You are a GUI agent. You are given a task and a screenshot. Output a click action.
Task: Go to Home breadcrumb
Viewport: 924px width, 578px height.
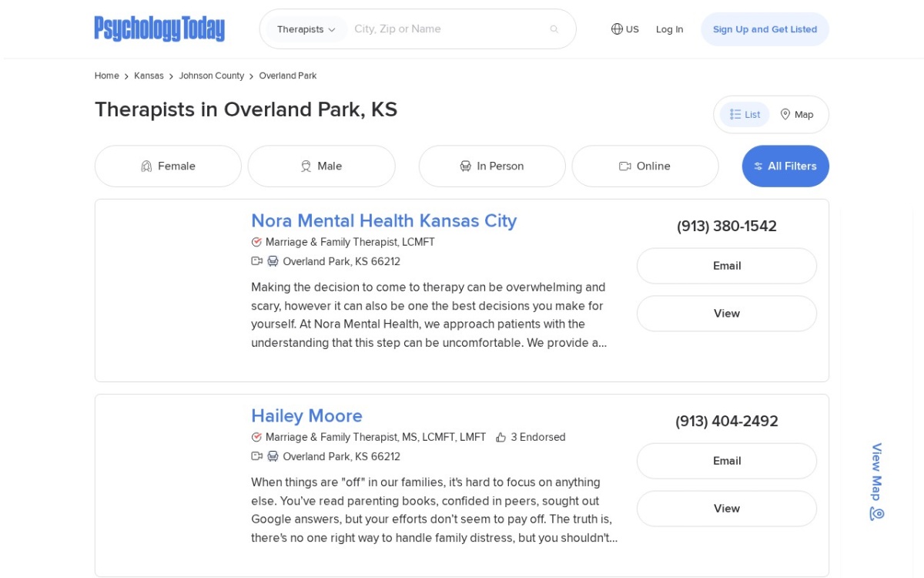click(107, 76)
